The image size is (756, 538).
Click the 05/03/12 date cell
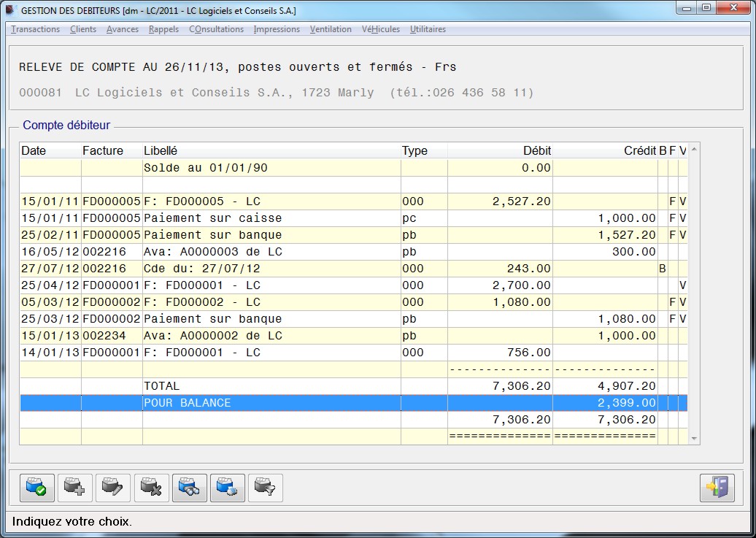coord(50,302)
